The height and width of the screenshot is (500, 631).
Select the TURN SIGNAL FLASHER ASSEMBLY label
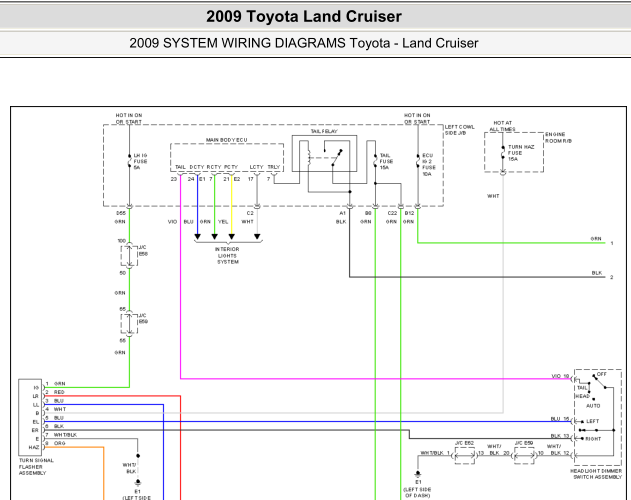[x=36, y=467]
